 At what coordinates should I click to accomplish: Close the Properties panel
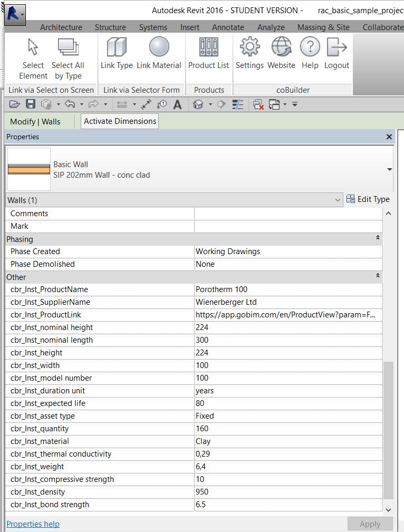click(x=389, y=137)
